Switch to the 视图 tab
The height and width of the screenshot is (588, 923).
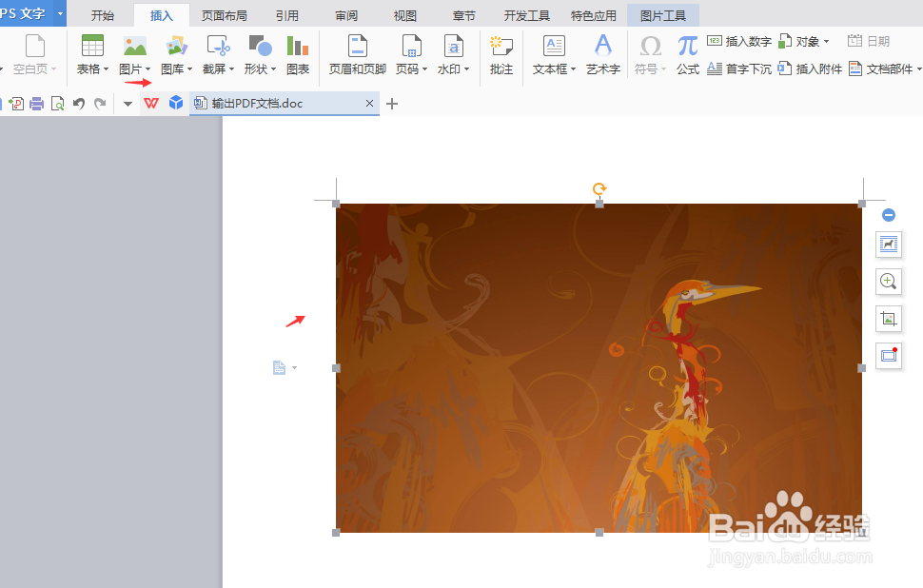tap(405, 15)
